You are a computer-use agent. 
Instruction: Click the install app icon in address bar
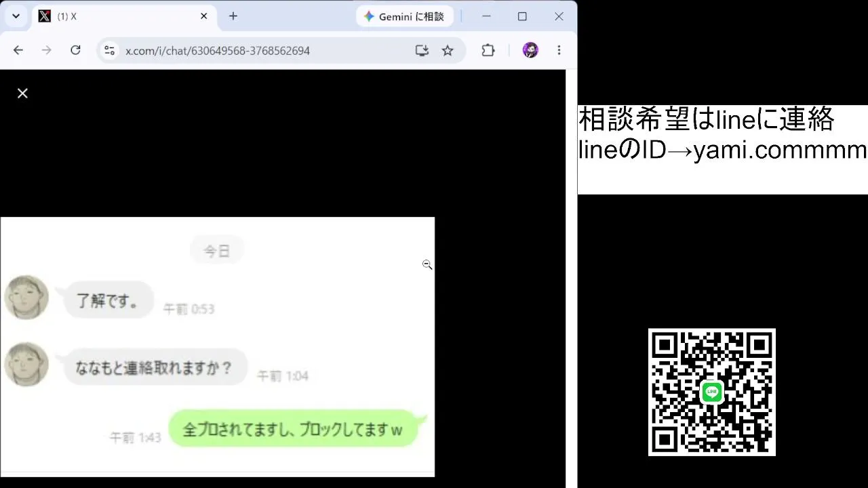click(x=422, y=50)
